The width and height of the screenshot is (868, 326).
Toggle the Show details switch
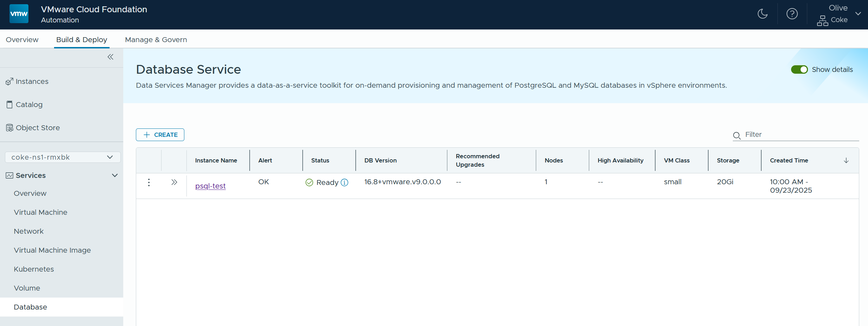(x=799, y=69)
